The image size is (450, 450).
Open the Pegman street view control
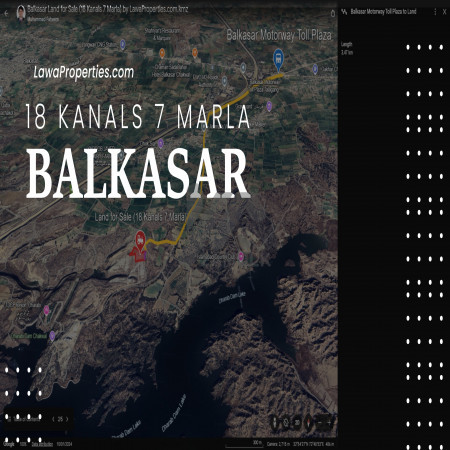coord(275,423)
